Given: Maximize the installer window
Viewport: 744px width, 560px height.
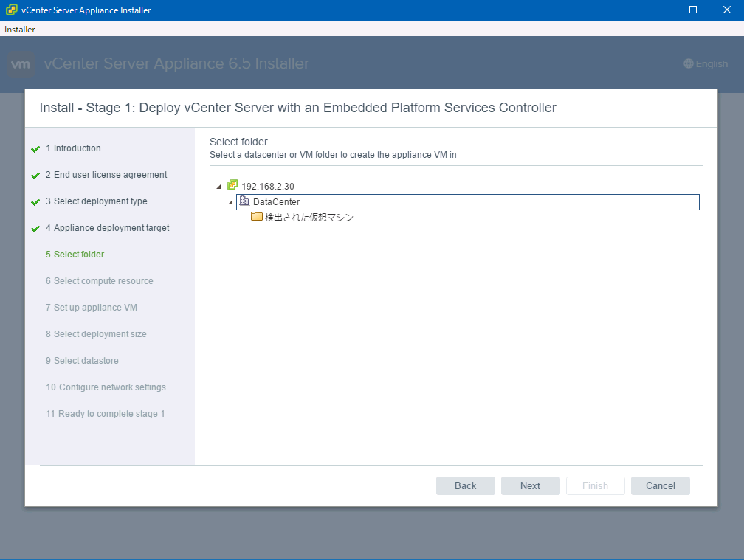Looking at the screenshot, I should coord(693,10).
